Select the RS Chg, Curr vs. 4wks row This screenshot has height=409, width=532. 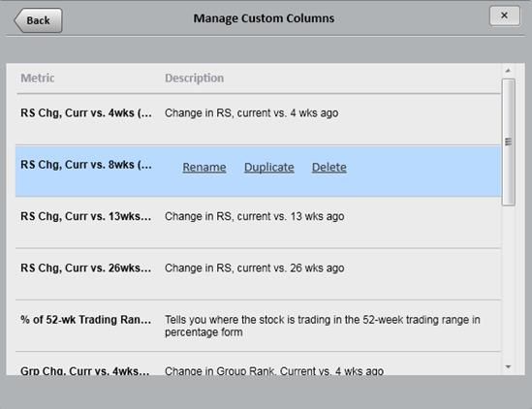tap(258, 119)
